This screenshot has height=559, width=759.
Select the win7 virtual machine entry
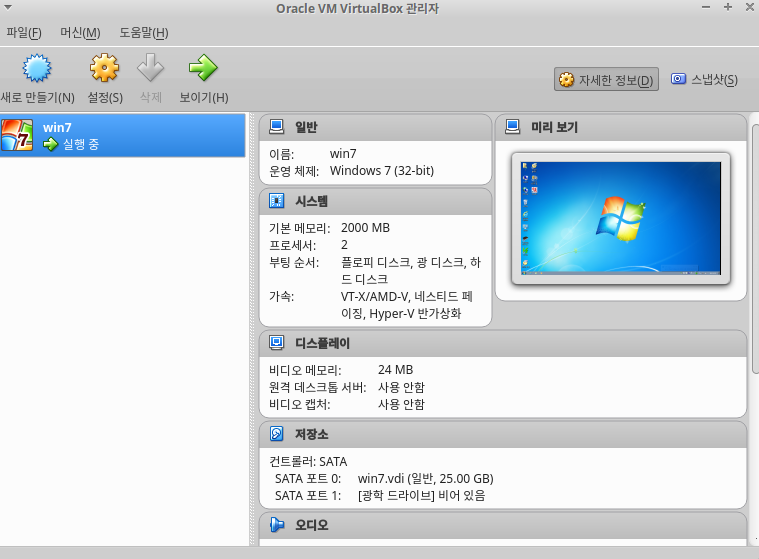click(x=122, y=136)
